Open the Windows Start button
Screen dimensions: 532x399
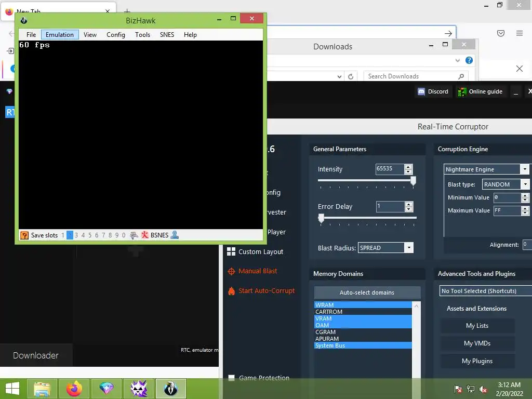pos(12,389)
